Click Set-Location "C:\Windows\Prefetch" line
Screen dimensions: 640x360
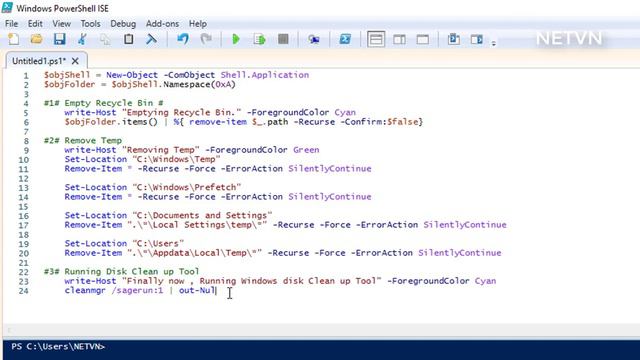153,187
